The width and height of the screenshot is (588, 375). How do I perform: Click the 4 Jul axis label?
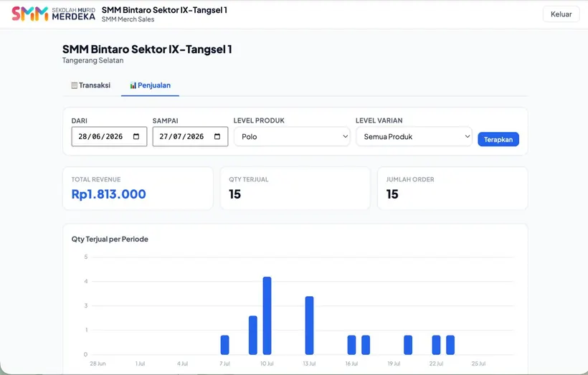pos(183,364)
